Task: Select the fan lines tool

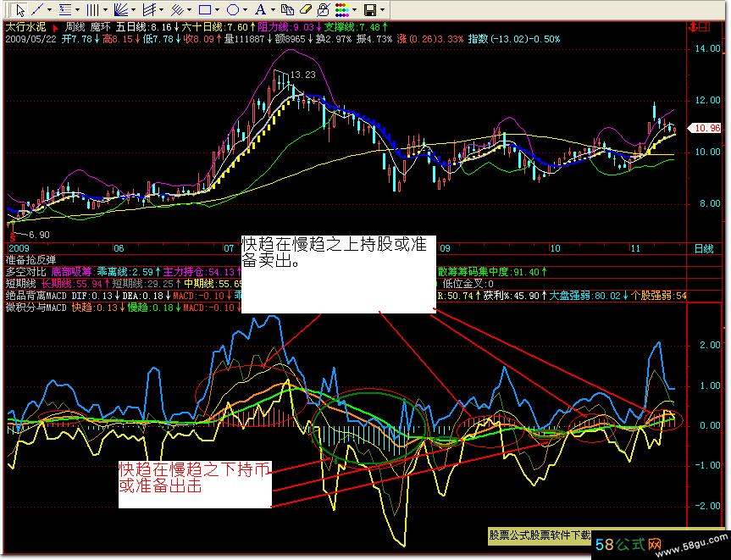Action: coord(120,10)
